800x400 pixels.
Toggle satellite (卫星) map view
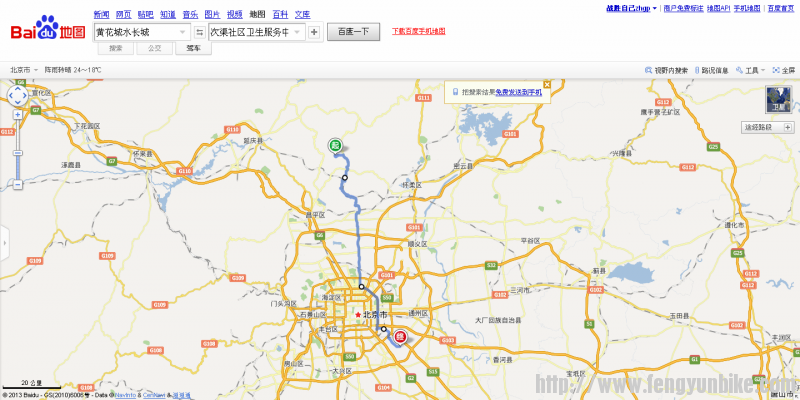click(779, 99)
